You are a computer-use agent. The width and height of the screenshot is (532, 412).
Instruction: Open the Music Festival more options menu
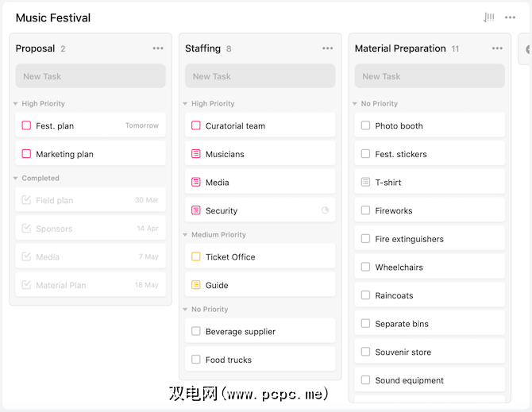pos(510,17)
